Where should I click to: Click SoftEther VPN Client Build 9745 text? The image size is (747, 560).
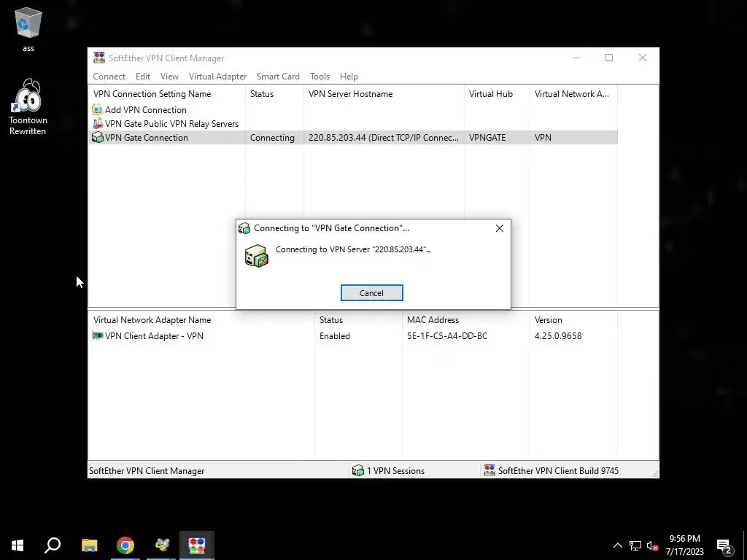point(558,471)
